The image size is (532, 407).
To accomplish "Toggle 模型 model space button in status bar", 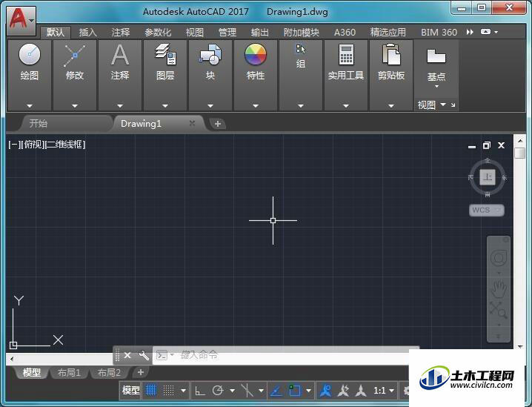I will tap(131, 391).
